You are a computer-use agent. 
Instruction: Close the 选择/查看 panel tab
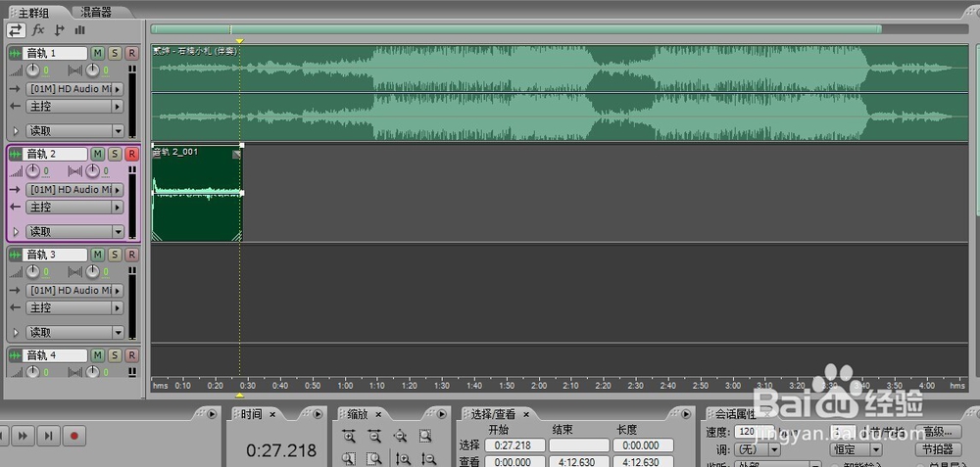click(526, 414)
